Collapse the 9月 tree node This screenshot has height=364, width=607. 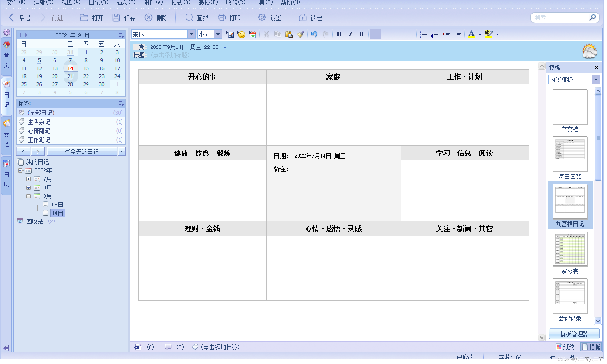click(29, 196)
